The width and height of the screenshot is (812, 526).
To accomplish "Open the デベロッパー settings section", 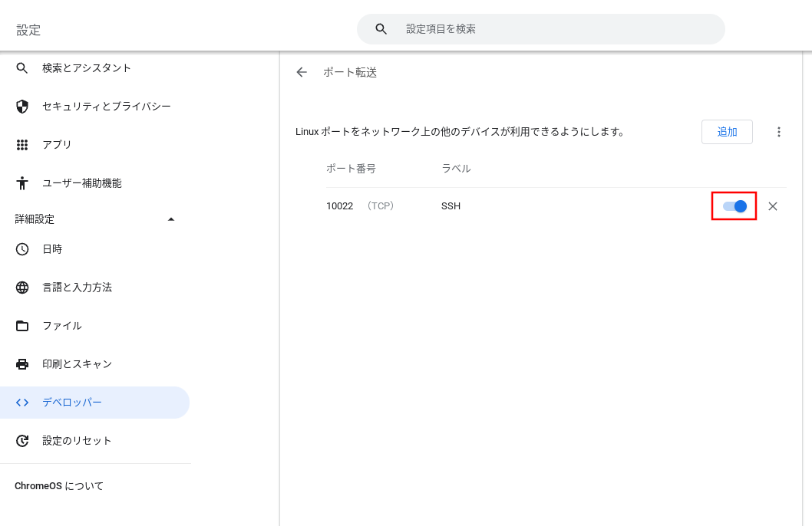I will (x=72, y=403).
